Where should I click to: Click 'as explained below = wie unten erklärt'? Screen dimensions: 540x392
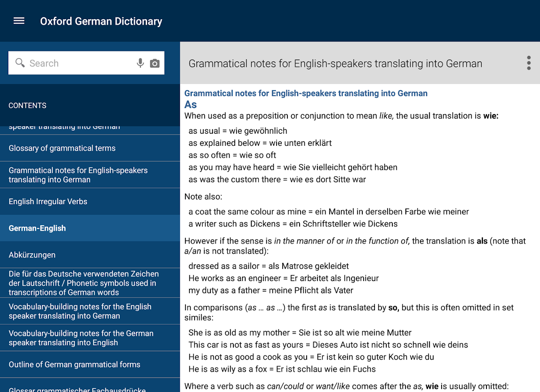pos(260,143)
